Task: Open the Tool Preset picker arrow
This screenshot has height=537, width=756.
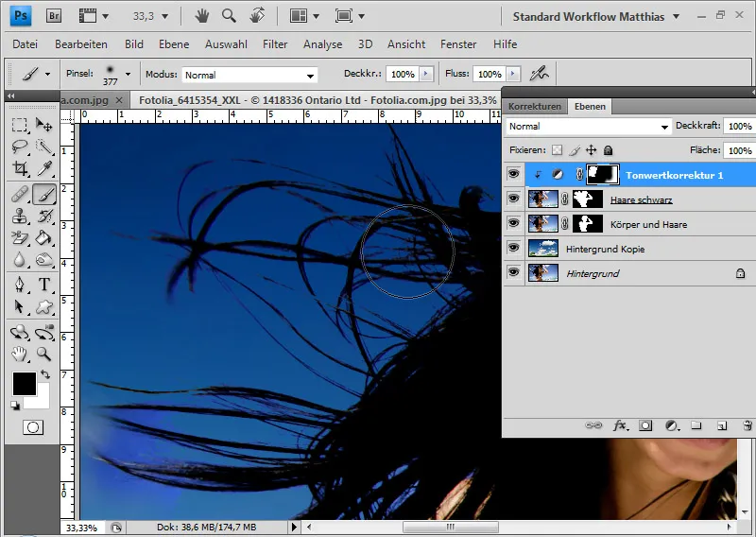Action: tap(47, 74)
